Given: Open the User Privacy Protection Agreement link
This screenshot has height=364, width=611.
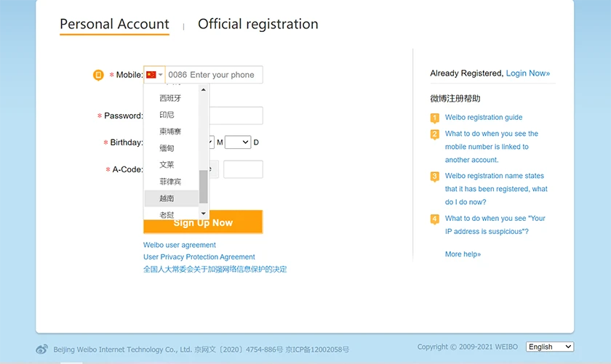Looking at the screenshot, I should [x=199, y=257].
